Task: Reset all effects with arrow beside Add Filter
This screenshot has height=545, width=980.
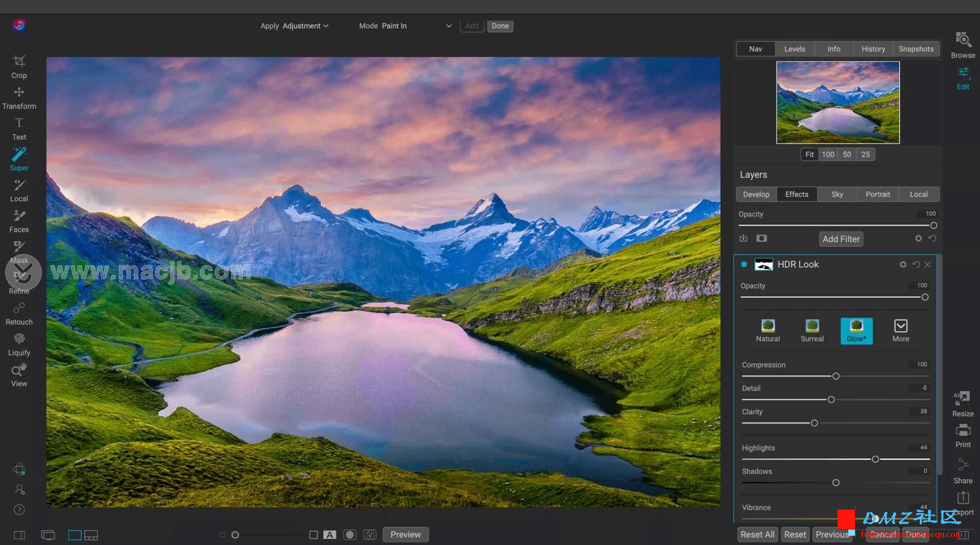Action: coord(932,239)
